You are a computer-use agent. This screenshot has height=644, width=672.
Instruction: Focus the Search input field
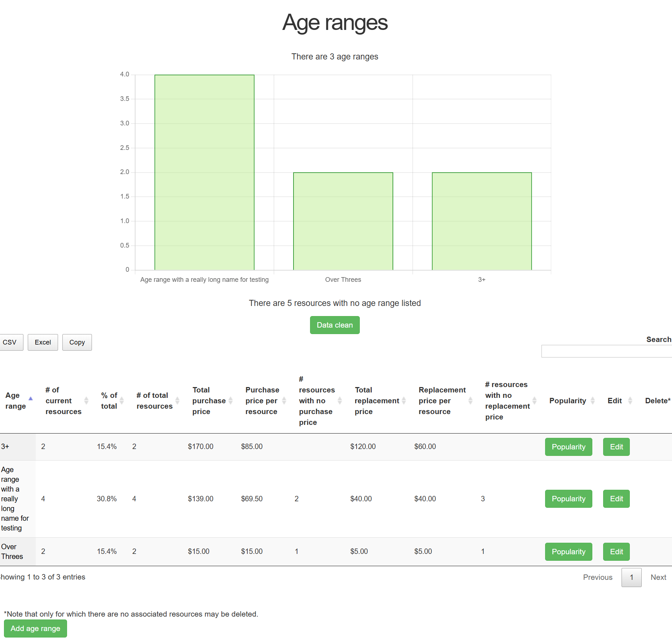pos(606,351)
